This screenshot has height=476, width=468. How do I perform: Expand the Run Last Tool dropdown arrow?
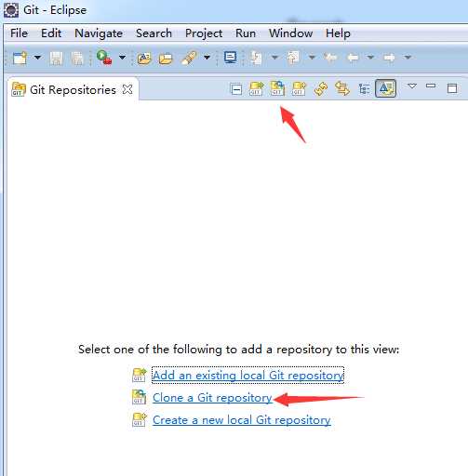[122, 58]
